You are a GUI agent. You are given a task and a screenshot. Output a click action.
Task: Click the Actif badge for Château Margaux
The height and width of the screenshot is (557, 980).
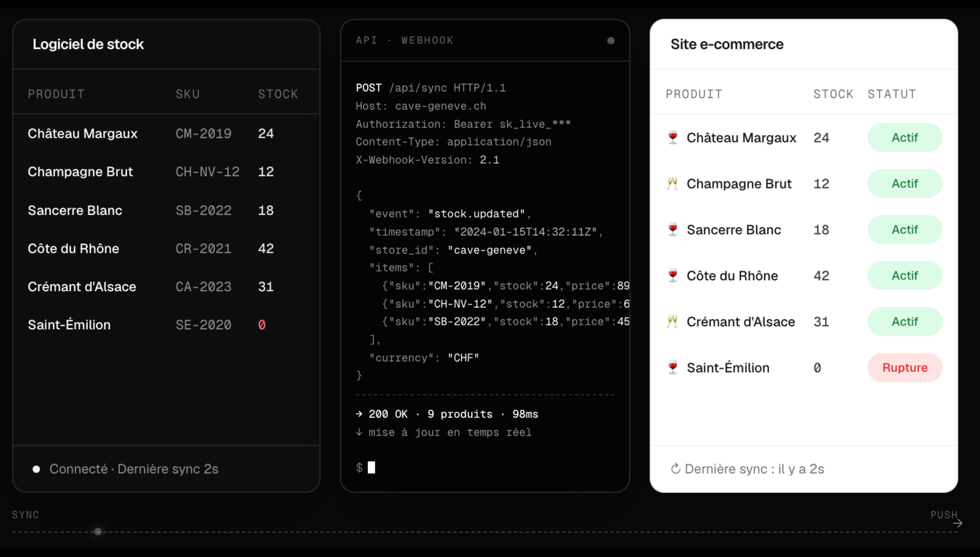905,137
